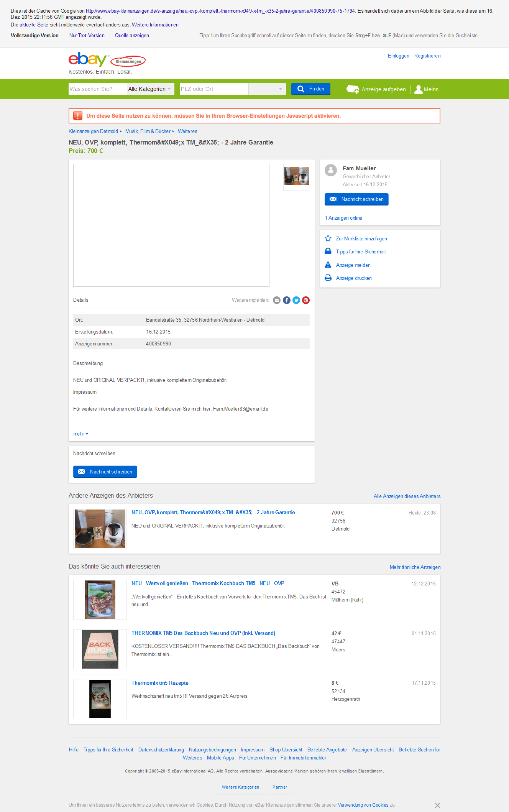This screenshot has width=509, height=812.
Task: Go to Kleinanzeigen Detmold breadcrumb
Action: pos(93,131)
